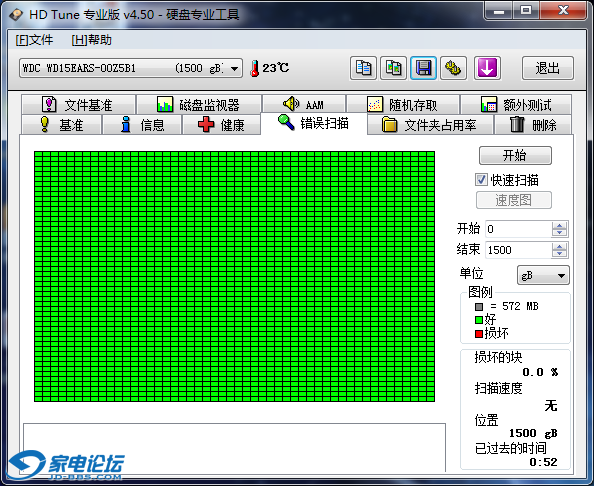Open the options gear icon

pyautogui.click(x=453, y=68)
